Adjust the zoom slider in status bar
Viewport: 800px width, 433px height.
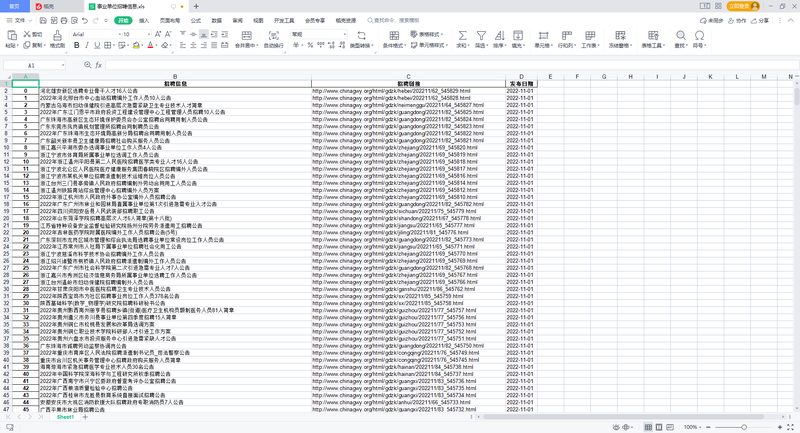pyautogui.click(x=743, y=427)
